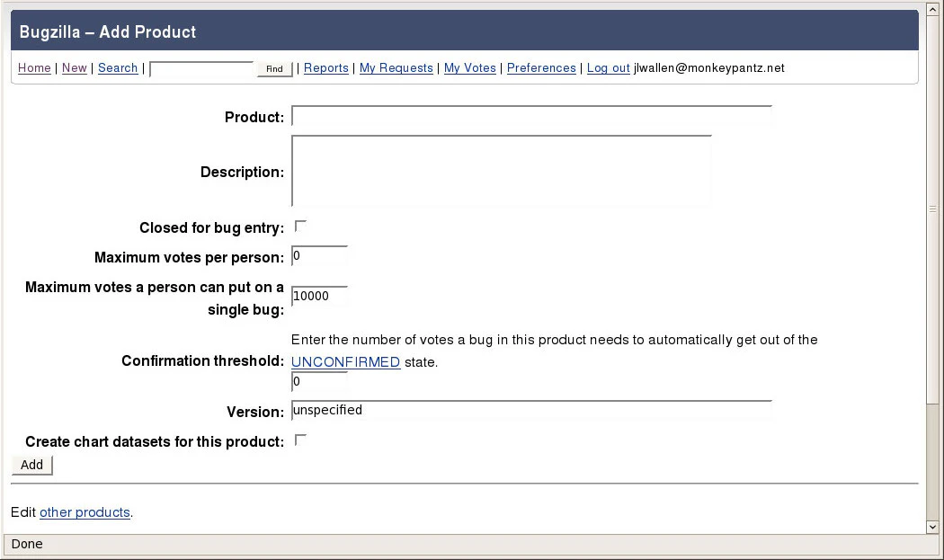The image size is (944, 560).
Task: Click the Version field showing unspecified
Action: click(x=530, y=410)
